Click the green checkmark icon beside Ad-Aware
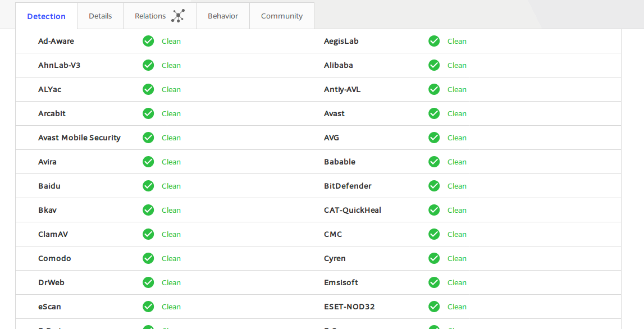Viewport: 644px width, 329px height. point(148,41)
